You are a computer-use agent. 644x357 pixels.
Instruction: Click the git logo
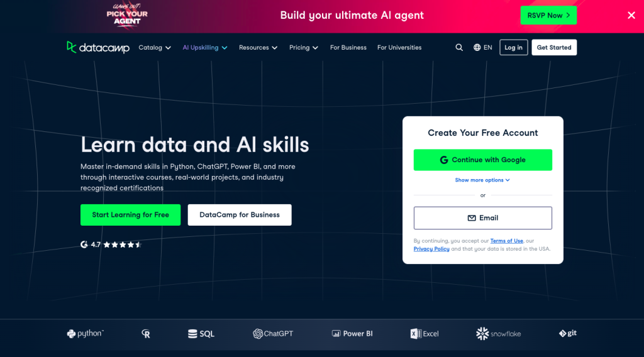pos(568,333)
